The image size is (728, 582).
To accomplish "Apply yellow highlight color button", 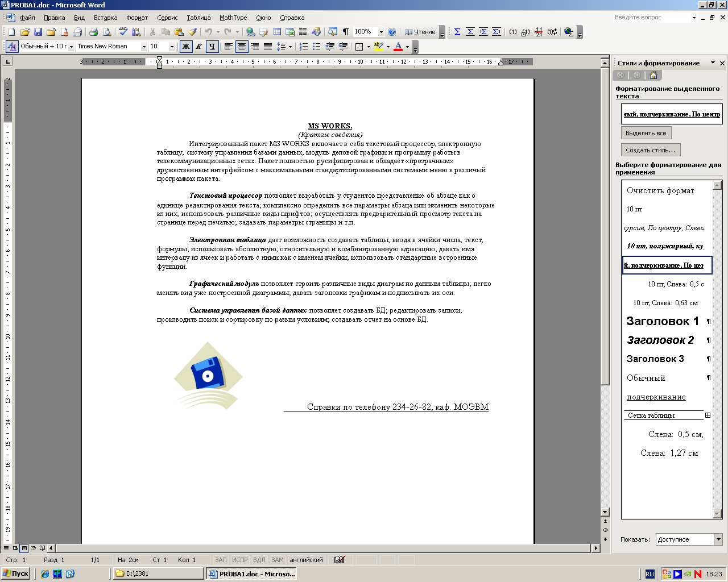I will pyautogui.click(x=378, y=47).
